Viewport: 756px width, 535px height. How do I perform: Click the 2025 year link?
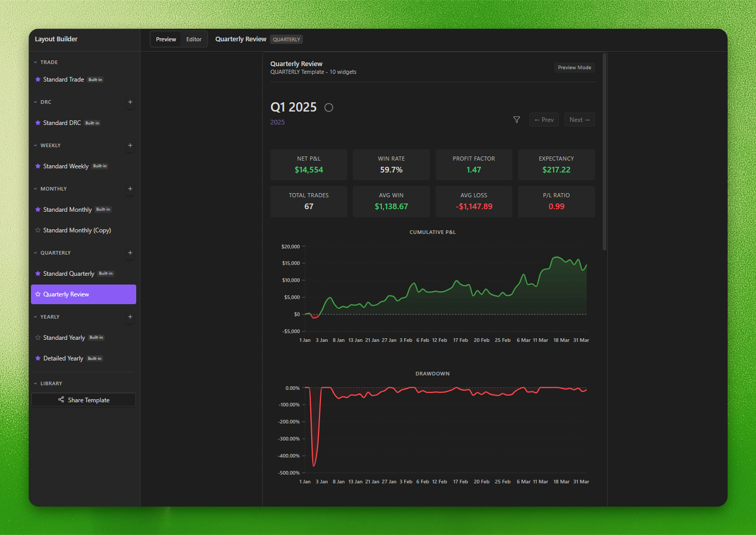pyautogui.click(x=278, y=122)
